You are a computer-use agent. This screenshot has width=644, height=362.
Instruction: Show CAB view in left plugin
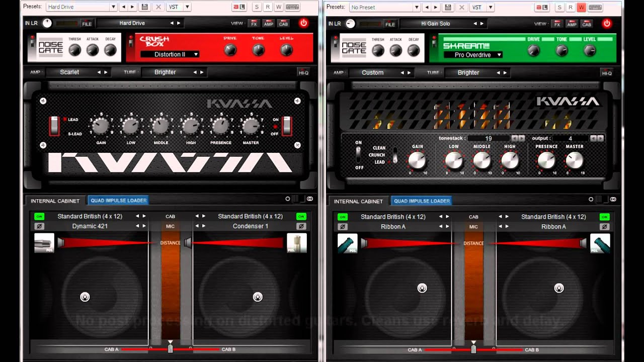[283, 23]
